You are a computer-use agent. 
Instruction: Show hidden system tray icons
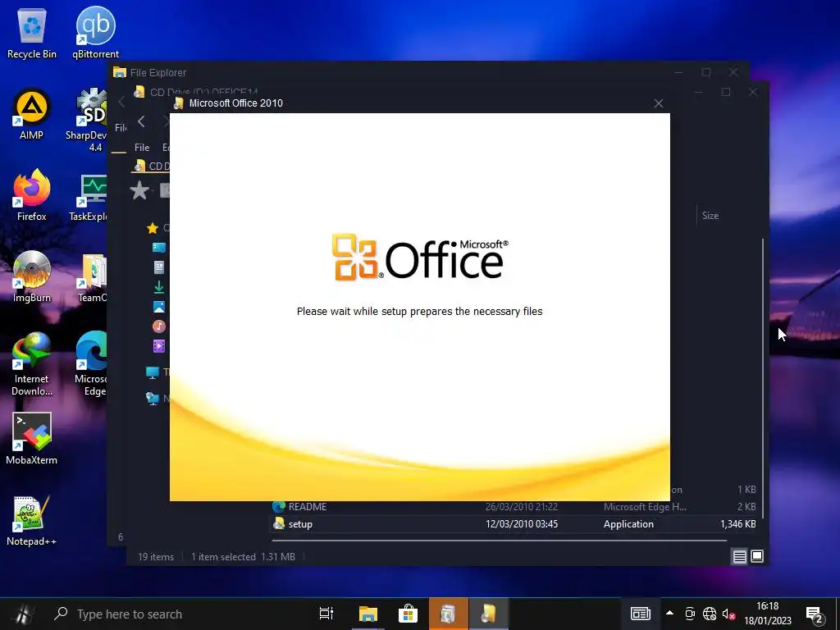coord(669,614)
